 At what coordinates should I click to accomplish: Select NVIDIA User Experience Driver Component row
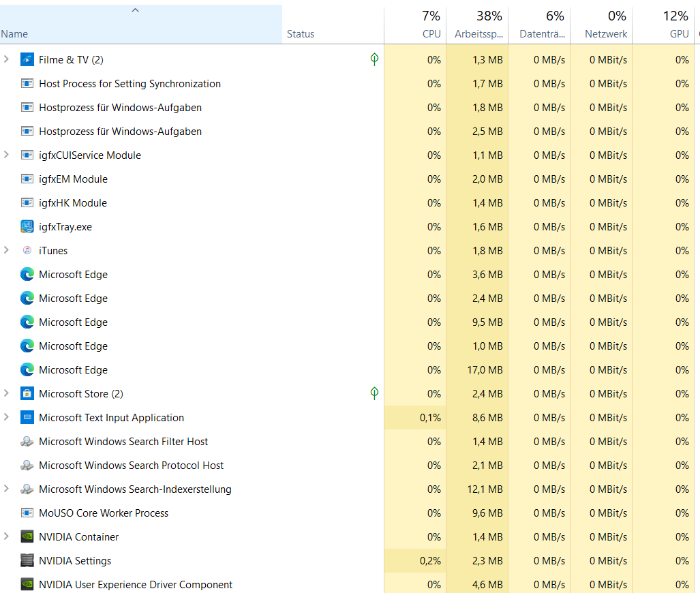(350, 585)
